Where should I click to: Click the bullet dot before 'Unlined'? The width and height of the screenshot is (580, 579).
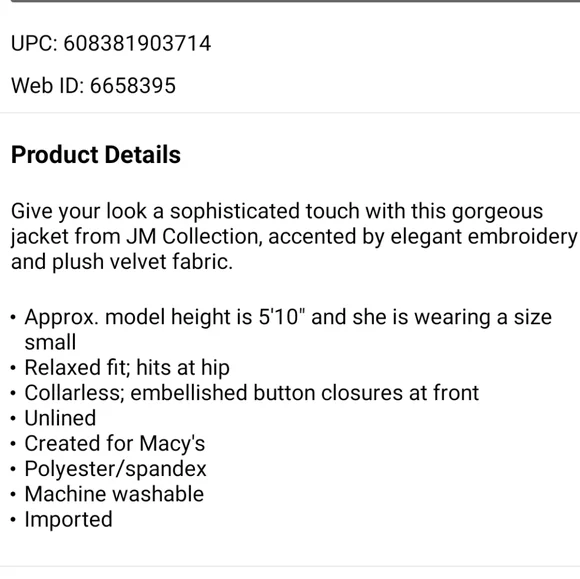[x=13, y=419]
